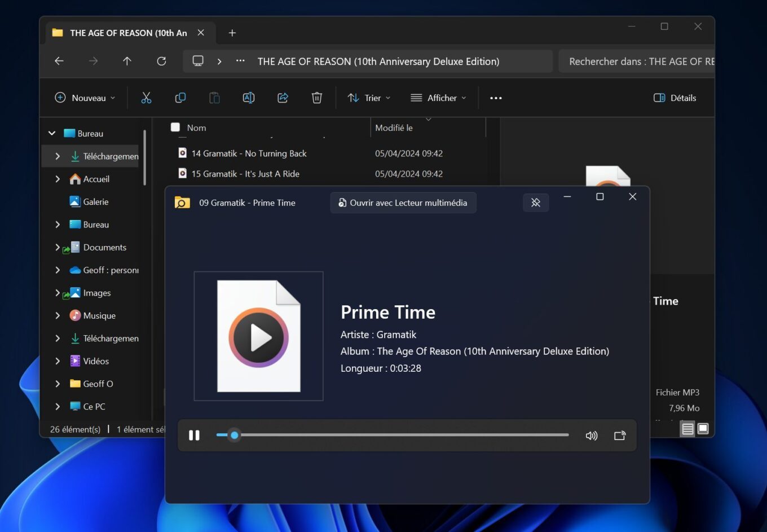Sort by the Nom column header
767x532 pixels.
click(196, 127)
